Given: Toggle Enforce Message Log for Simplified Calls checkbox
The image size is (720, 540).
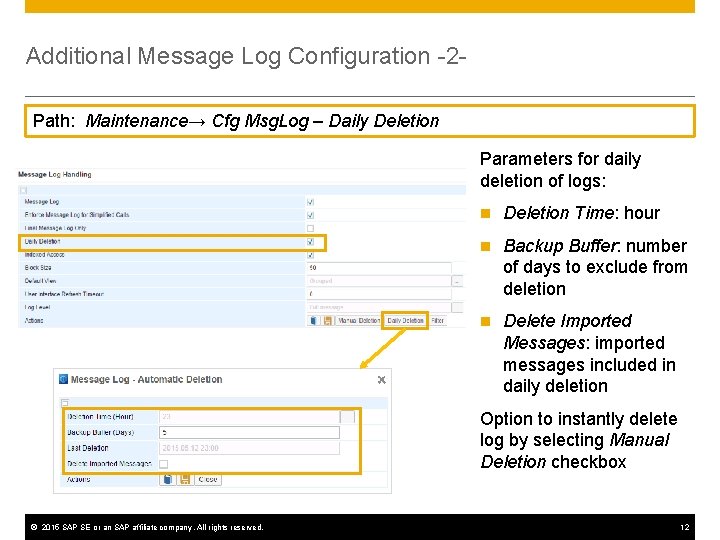Looking at the screenshot, I should 310,215.
